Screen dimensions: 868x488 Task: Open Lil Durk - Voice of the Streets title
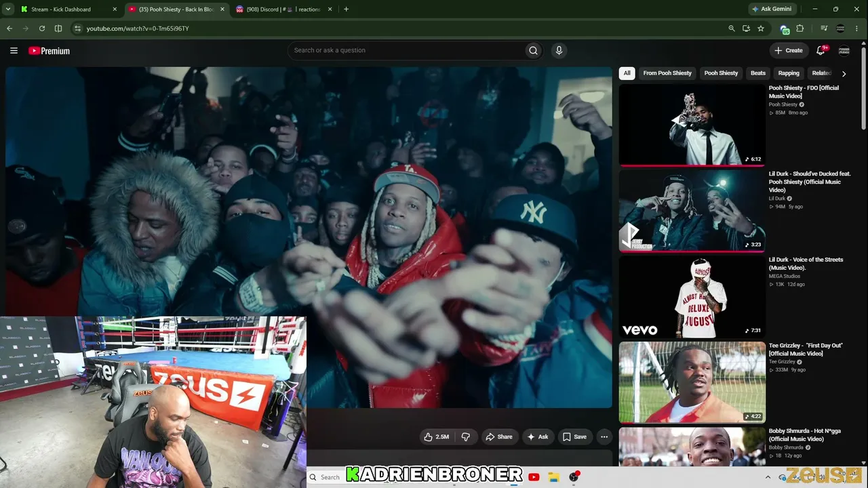pos(806,264)
